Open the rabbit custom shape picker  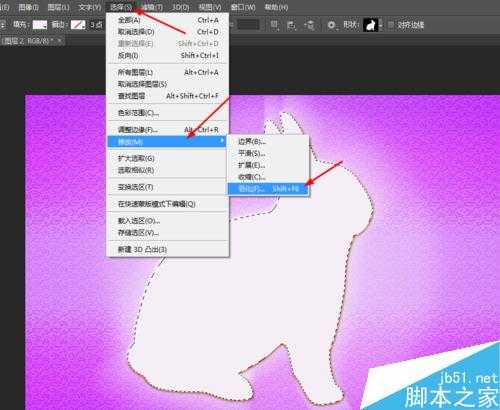372,25
